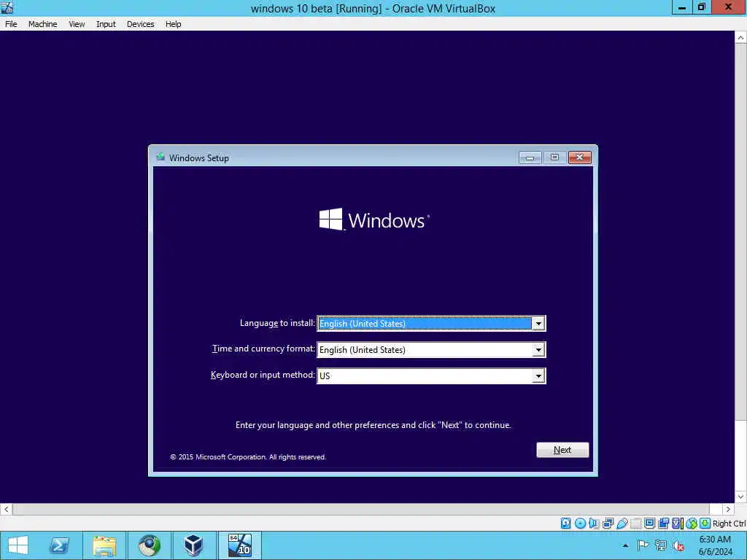Open File Explorer from the taskbar
This screenshot has height=560, width=747.
pyautogui.click(x=104, y=545)
